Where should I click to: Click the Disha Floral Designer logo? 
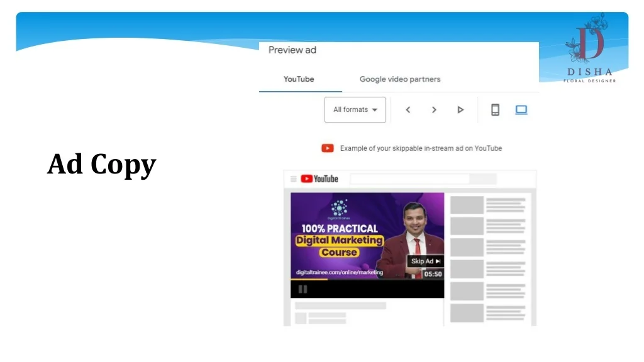[591, 48]
